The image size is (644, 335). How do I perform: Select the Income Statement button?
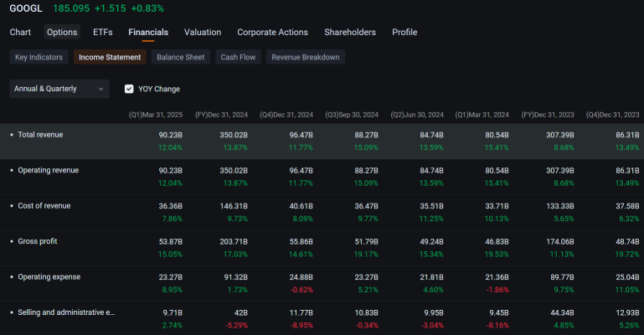coord(110,57)
